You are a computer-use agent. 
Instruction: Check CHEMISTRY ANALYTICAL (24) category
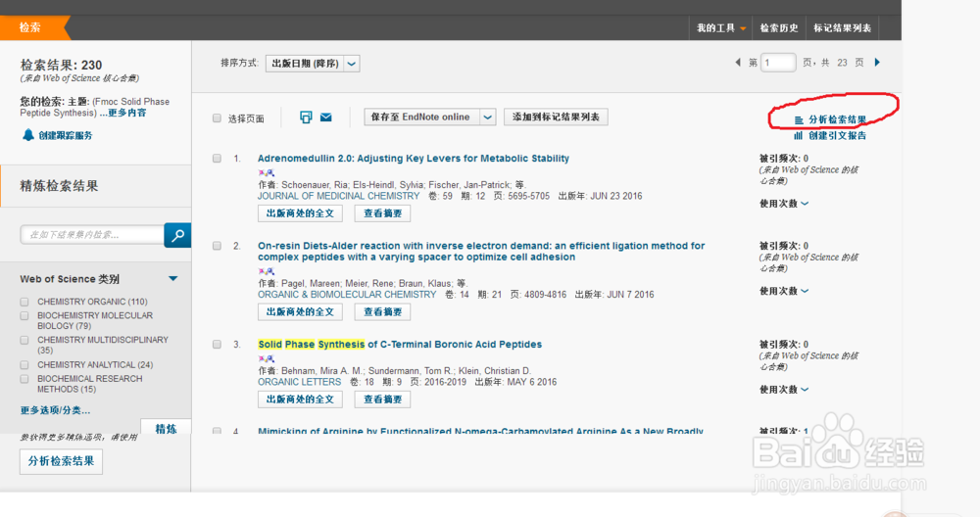[24, 364]
